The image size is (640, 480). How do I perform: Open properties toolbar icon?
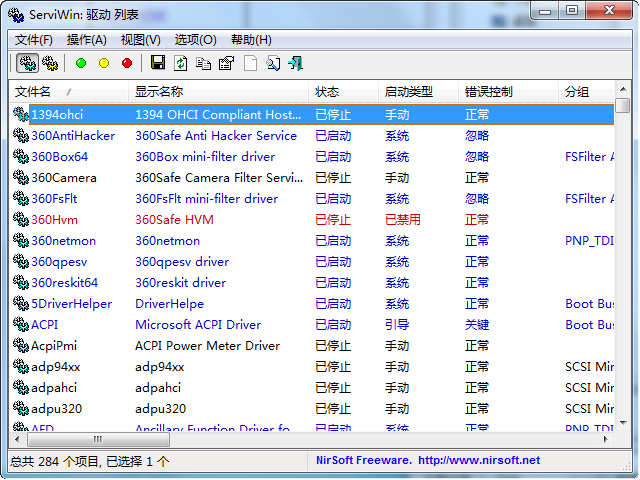(227, 63)
